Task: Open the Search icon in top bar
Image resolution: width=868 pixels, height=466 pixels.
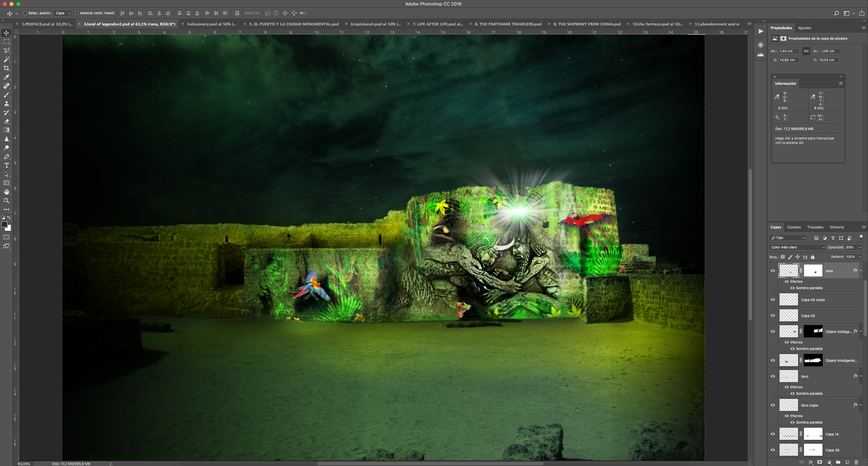Action: 836,13
